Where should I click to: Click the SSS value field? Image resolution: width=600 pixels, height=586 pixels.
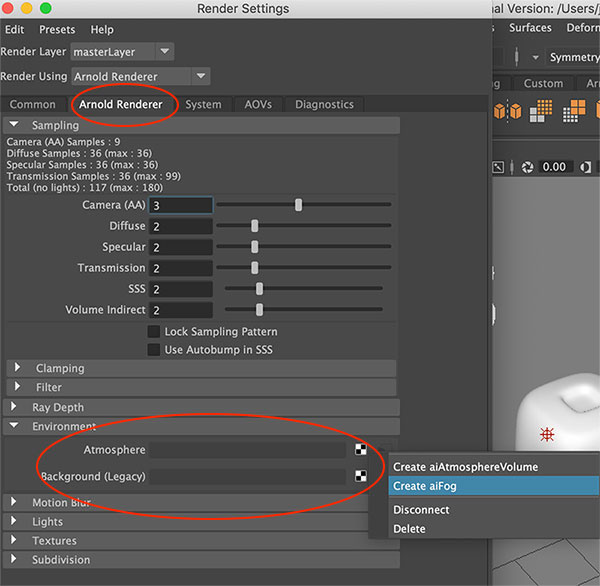pos(181,289)
